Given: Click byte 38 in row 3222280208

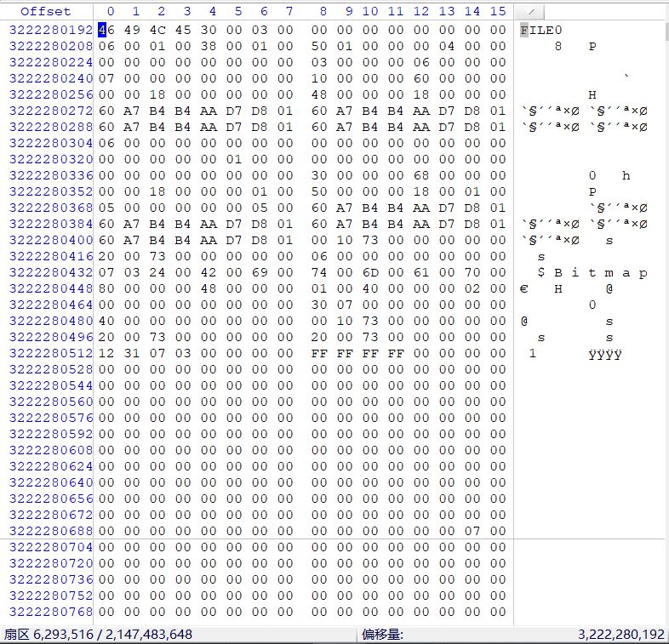Looking at the screenshot, I should click(209, 46).
